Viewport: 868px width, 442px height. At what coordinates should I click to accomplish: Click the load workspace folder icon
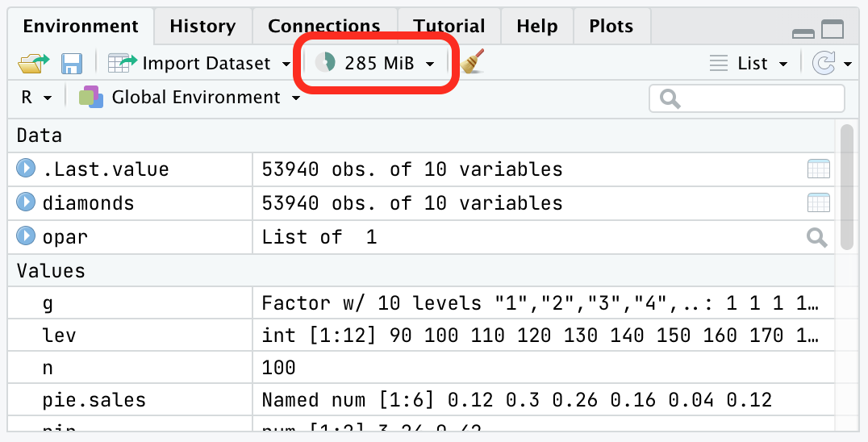pos(33,64)
